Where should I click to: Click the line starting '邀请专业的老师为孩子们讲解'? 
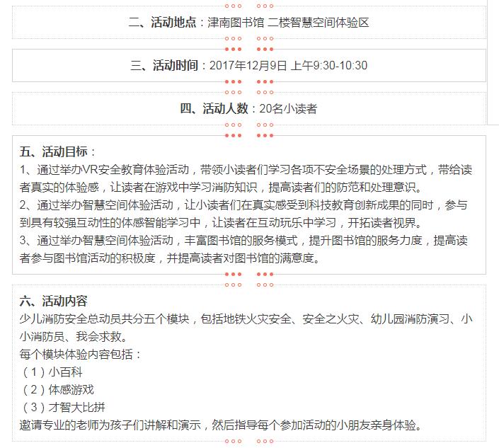221,425
